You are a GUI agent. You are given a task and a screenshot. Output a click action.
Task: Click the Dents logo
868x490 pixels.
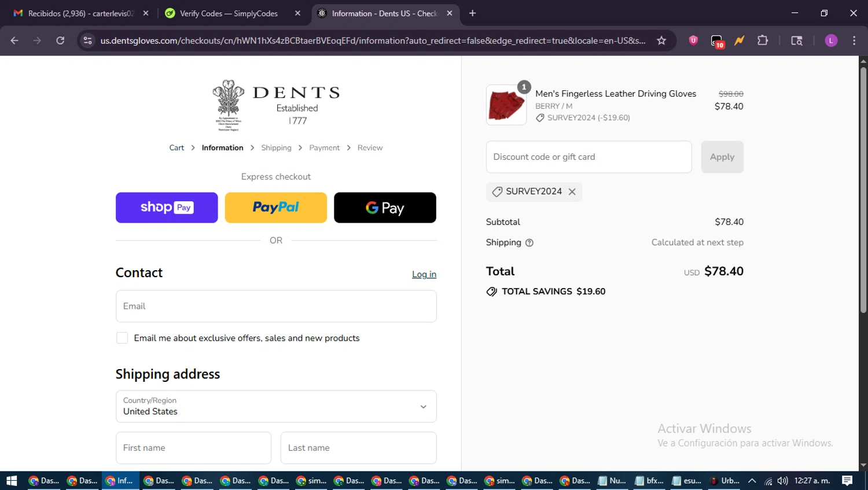[276, 105]
